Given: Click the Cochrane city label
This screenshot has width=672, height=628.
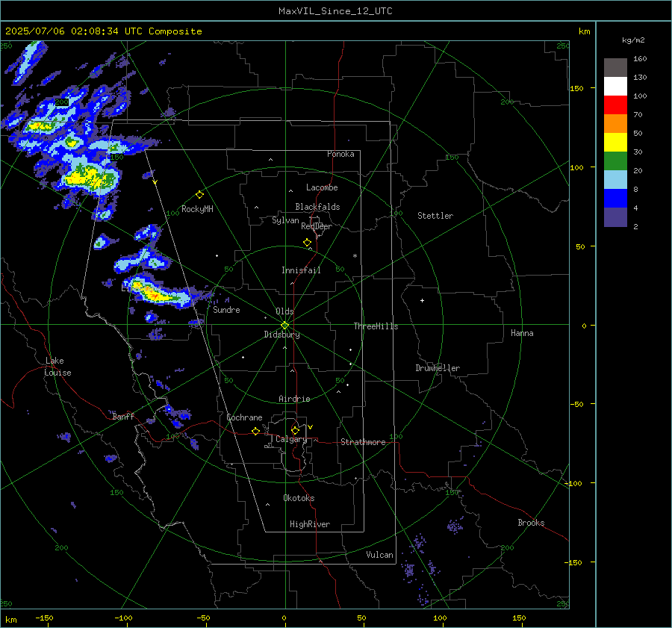Looking at the screenshot, I should coord(244,417).
